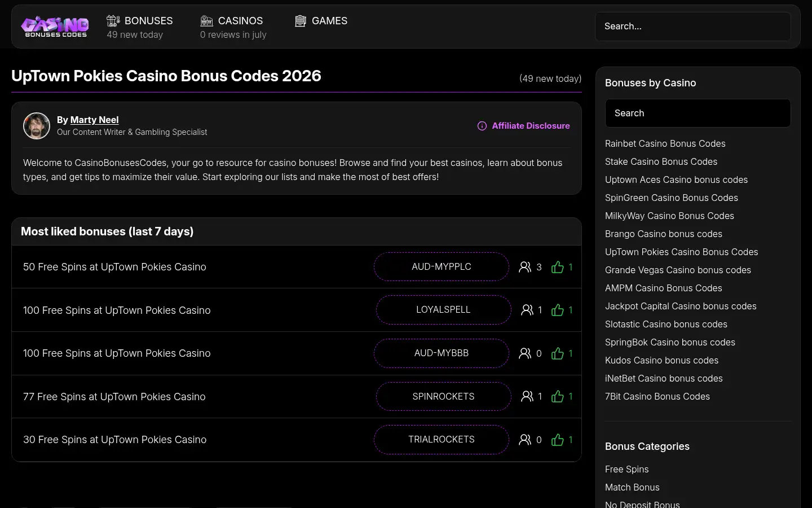
Task: Open 30 Free Spins at UpTown Pokies
Action: [x=115, y=440]
